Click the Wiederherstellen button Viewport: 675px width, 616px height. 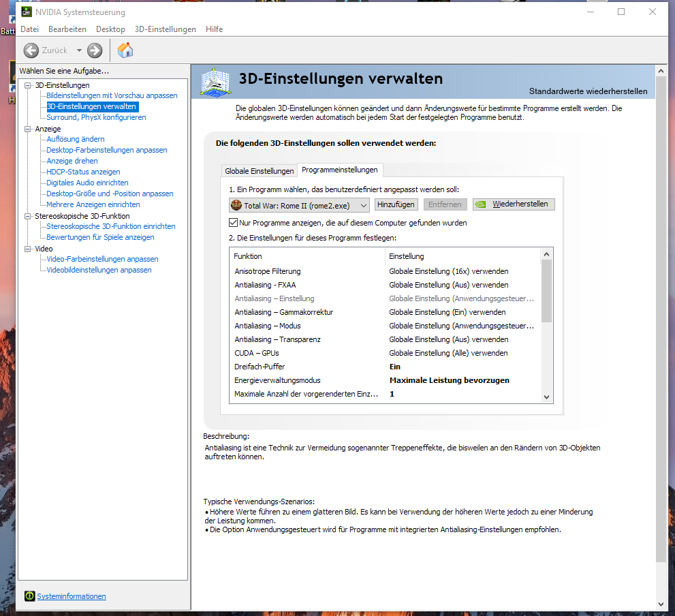tap(514, 204)
